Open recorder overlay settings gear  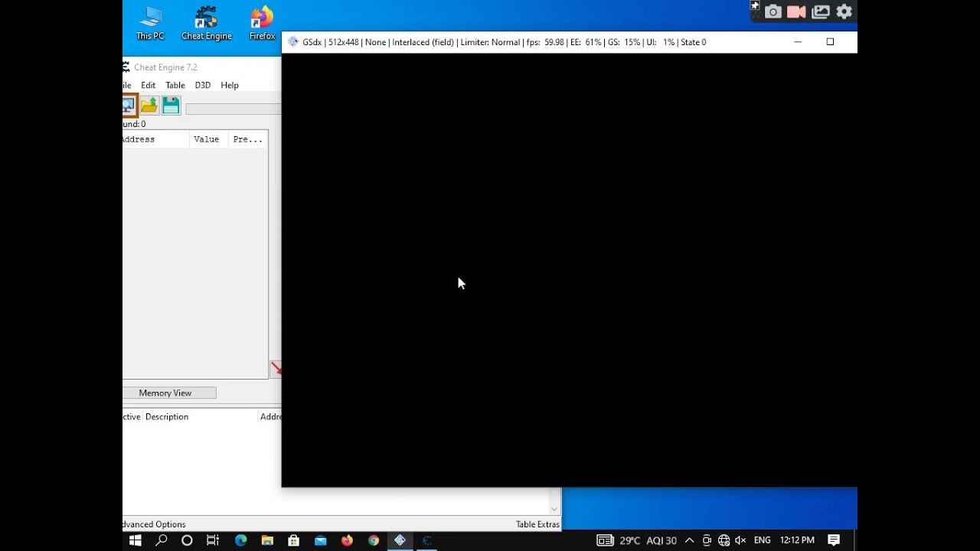(x=844, y=11)
